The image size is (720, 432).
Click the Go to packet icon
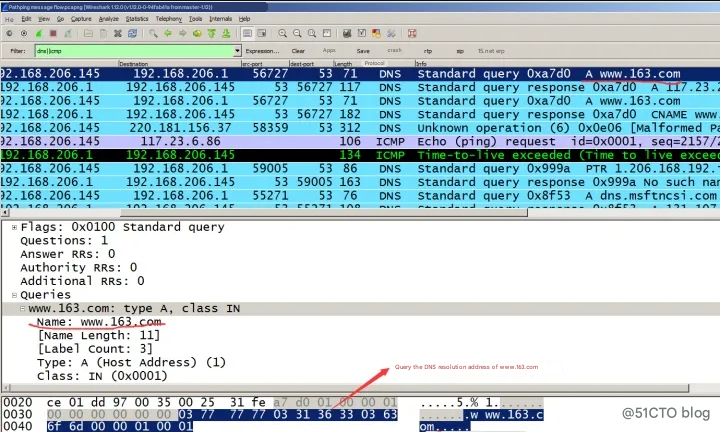point(197,33)
